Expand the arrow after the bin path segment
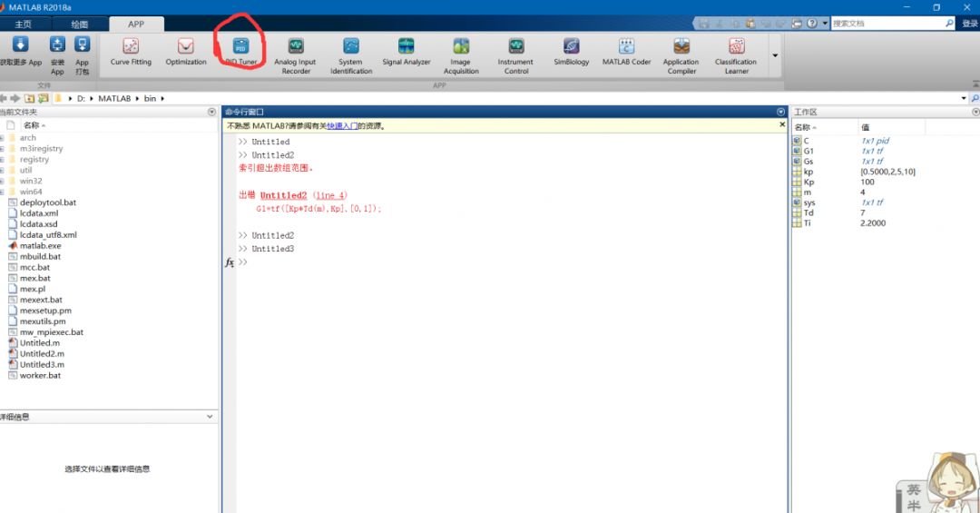Screen dimensions: 980x513 pos(162,98)
